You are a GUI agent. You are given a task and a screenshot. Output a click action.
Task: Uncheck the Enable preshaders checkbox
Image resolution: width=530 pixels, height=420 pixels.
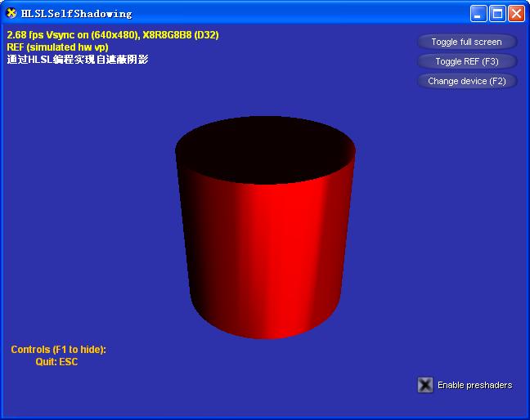(425, 385)
